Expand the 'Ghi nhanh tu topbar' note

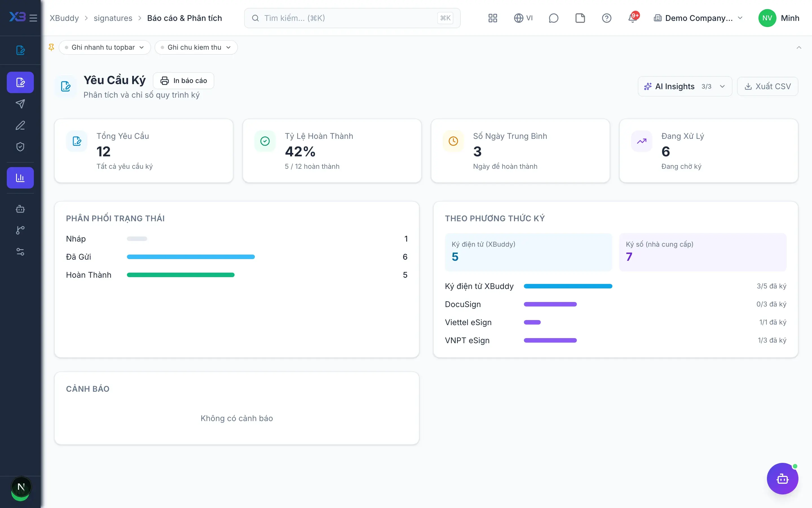pyautogui.click(x=105, y=47)
